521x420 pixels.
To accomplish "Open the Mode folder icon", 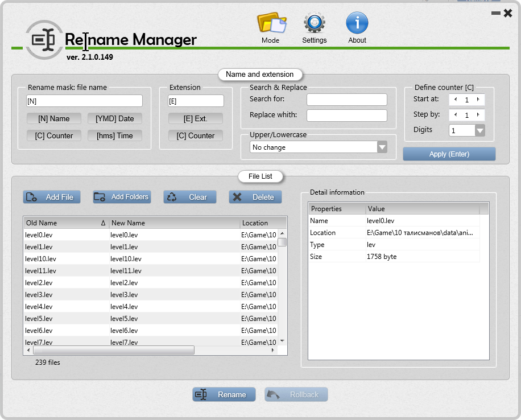I will (271, 24).
